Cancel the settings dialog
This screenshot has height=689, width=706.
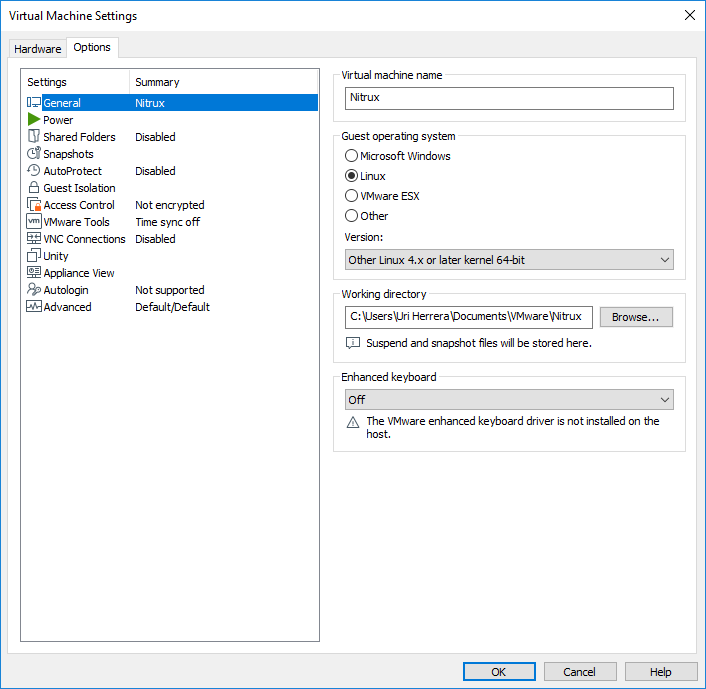[579, 672]
